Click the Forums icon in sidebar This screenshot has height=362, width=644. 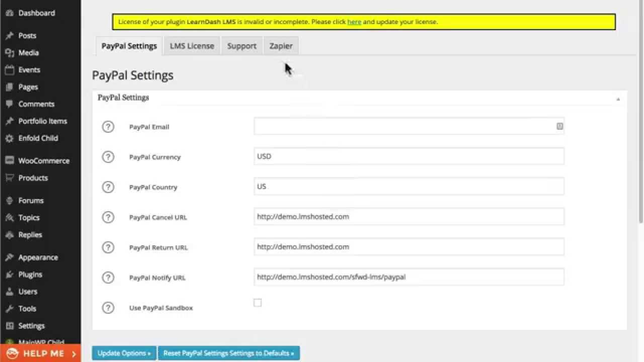(9, 201)
